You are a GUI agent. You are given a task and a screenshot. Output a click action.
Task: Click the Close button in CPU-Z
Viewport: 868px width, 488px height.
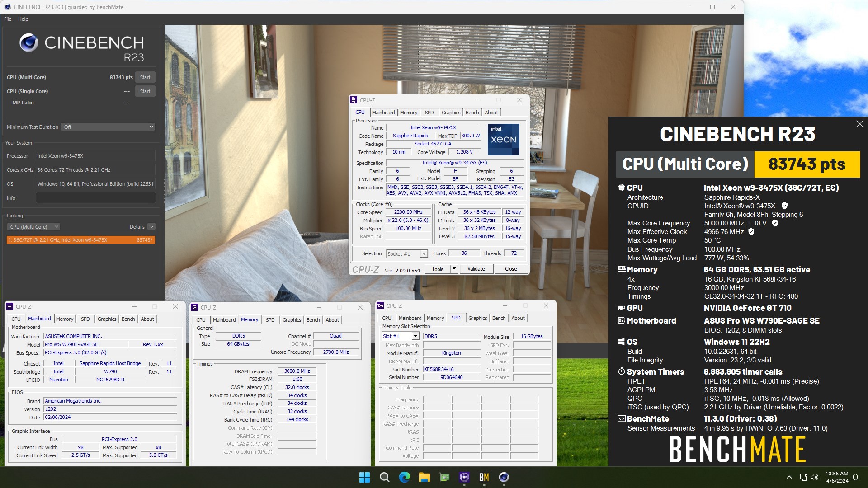tap(511, 269)
